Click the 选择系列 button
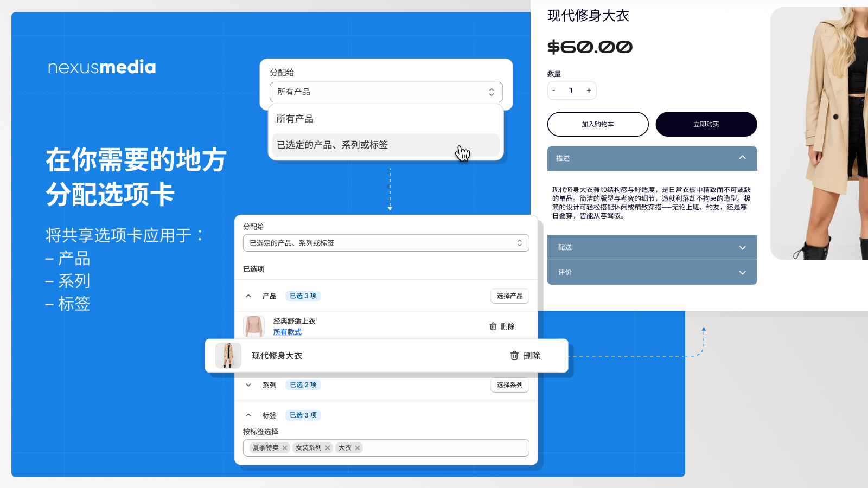Screen dimensions: 868x488 (x=509, y=385)
